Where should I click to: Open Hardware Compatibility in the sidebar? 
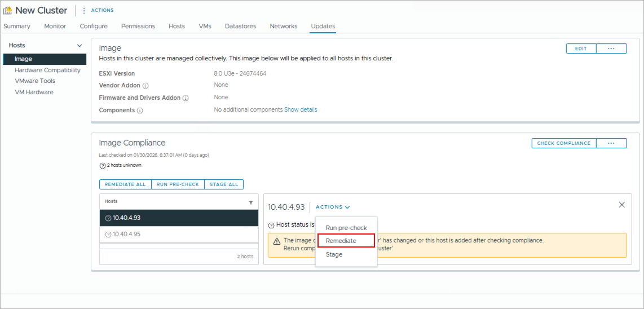click(x=47, y=70)
